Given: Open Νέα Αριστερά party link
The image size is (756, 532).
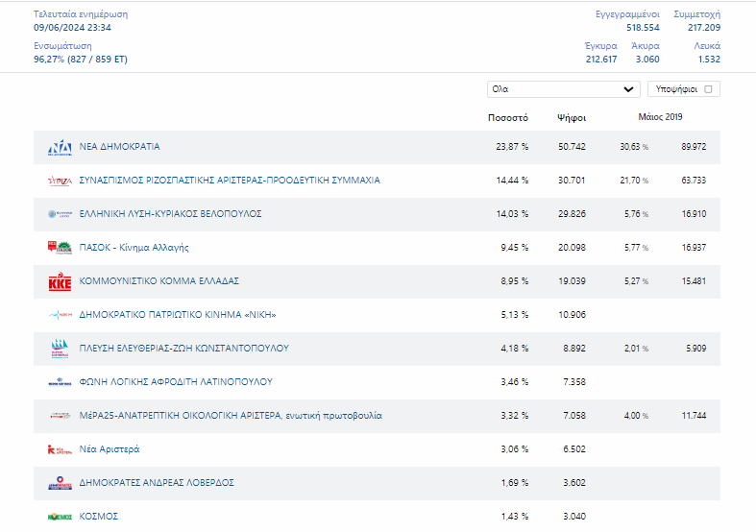Looking at the screenshot, I should [x=110, y=449].
